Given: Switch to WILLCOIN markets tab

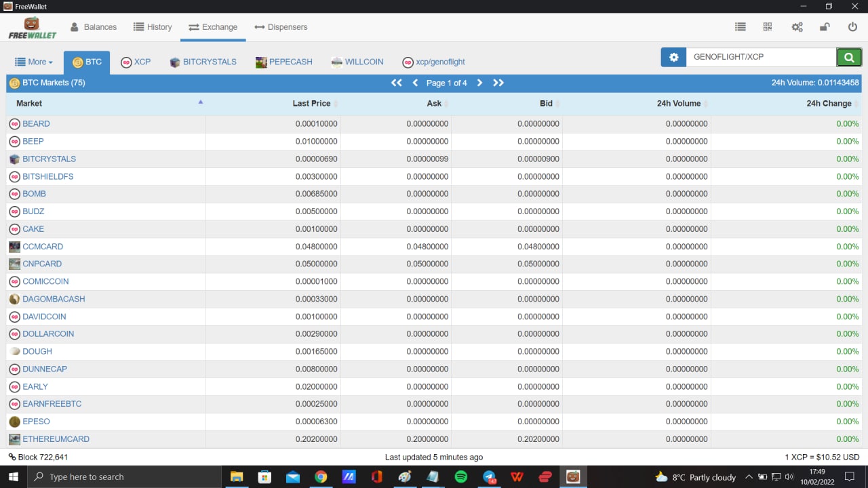Looking at the screenshot, I should pyautogui.click(x=357, y=62).
